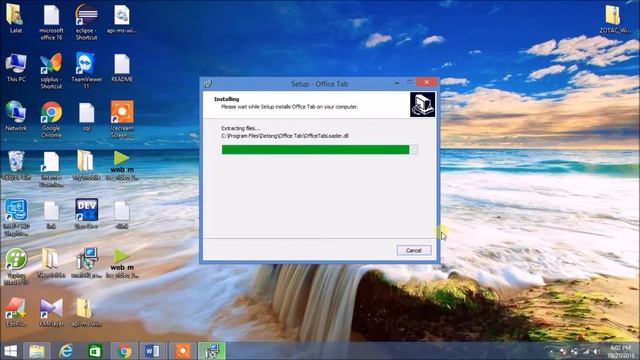640x360 pixels.
Task: Open the Windows Start button
Action: click(11, 351)
